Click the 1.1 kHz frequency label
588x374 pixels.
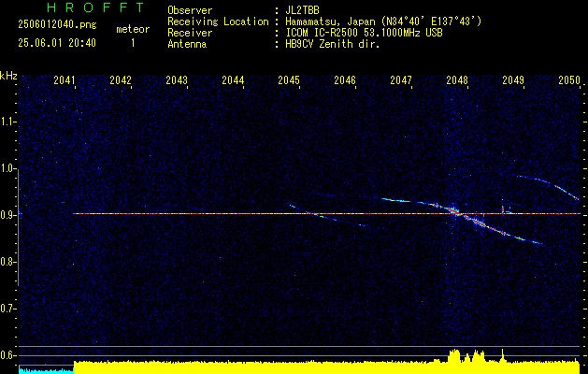pyautogui.click(x=7, y=122)
